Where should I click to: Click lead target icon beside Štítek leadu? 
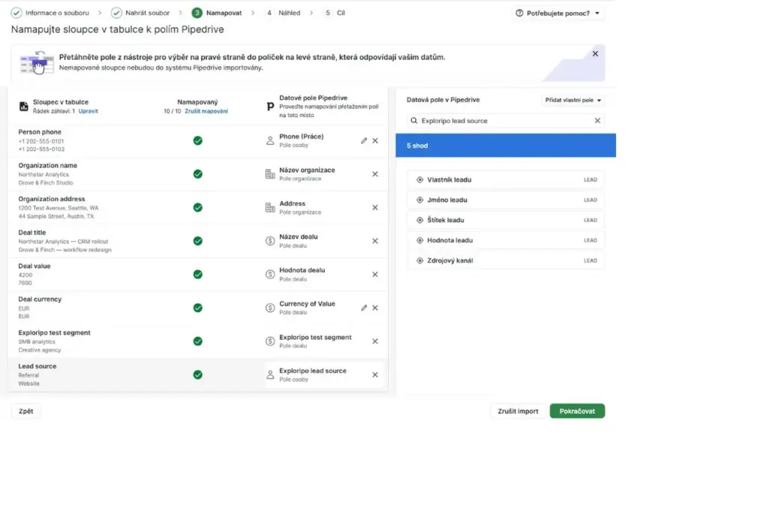pos(420,220)
